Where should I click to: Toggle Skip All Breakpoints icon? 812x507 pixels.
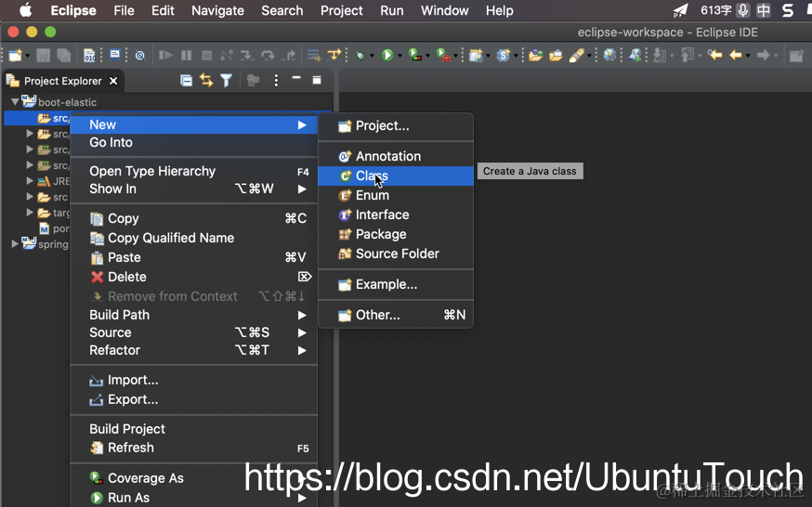[139, 55]
